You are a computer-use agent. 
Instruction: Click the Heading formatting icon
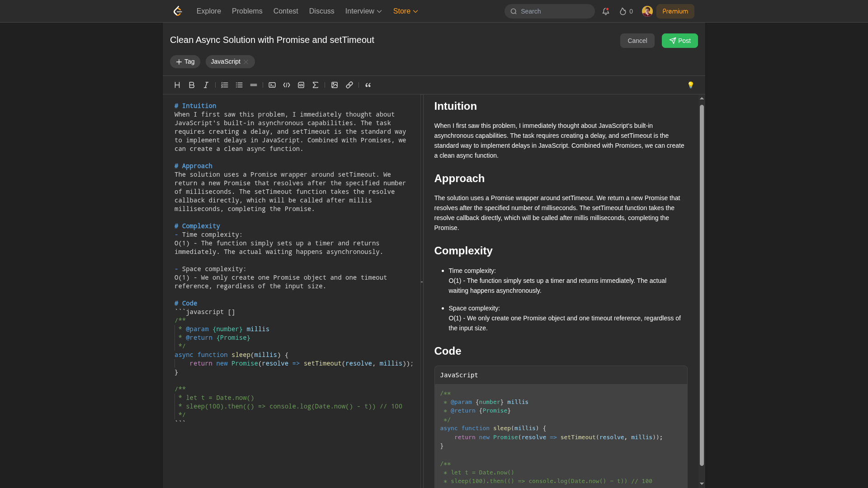(x=177, y=85)
